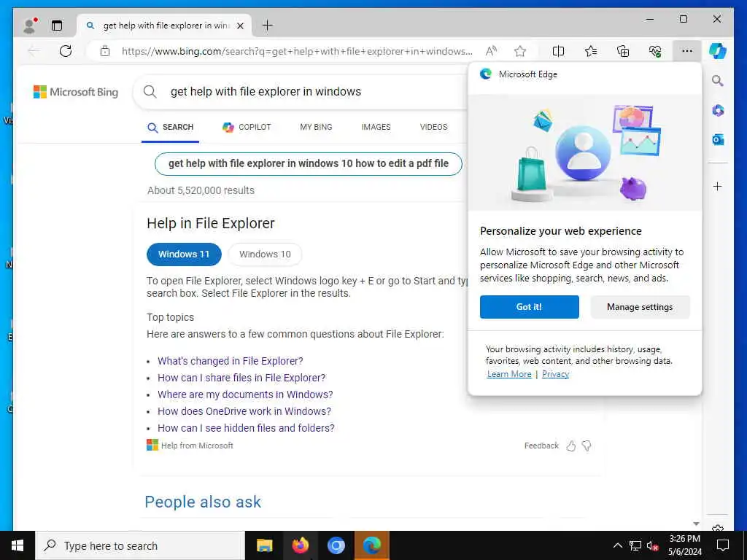
Task: Open the Favorites list
Action: point(591,51)
